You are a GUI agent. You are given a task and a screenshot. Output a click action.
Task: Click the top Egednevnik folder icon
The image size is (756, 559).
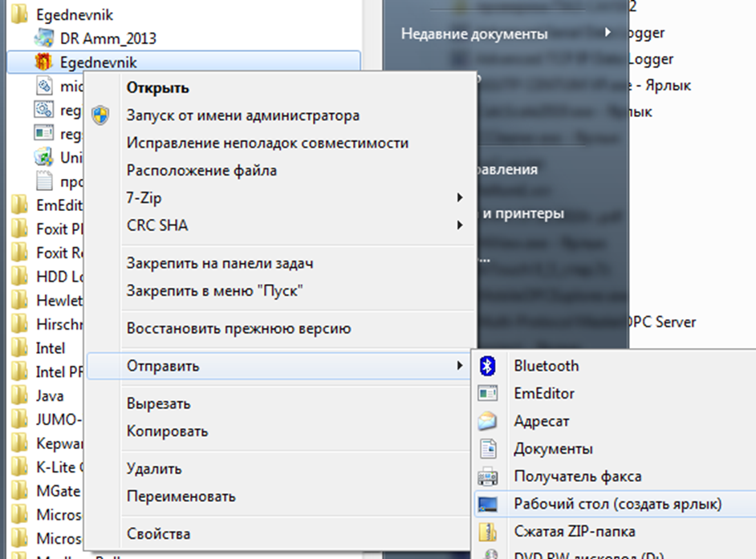click(20, 14)
